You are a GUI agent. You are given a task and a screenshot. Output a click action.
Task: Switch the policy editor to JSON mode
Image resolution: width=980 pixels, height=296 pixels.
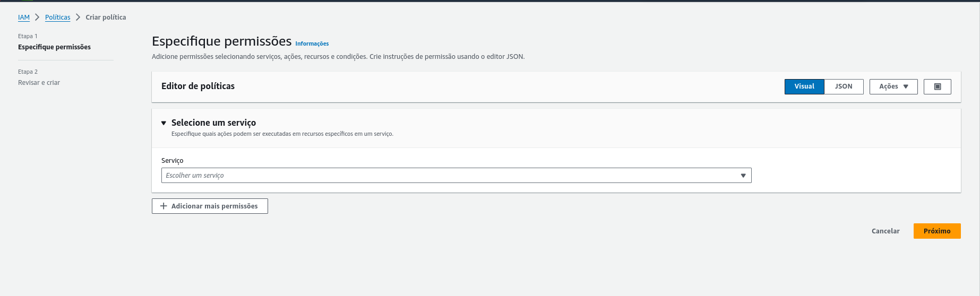[843, 86]
